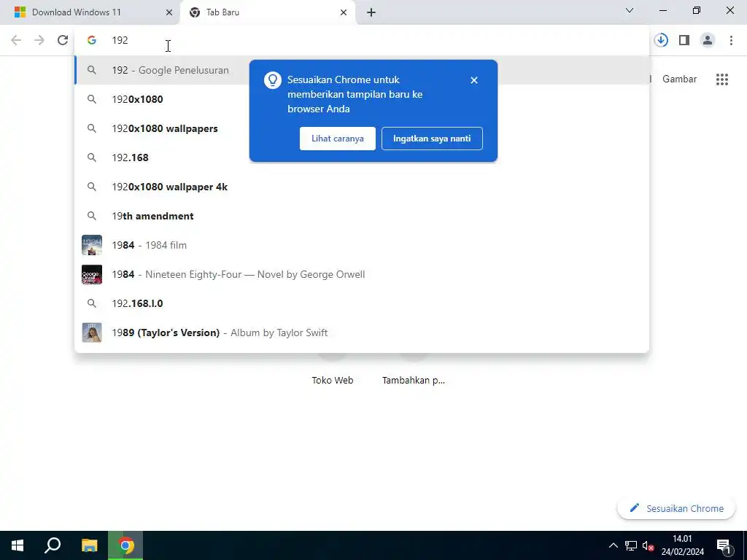The height and width of the screenshot is (560, 747).
Task: Click Ingatkan saya nanti button
Action: tap(432, 139)
